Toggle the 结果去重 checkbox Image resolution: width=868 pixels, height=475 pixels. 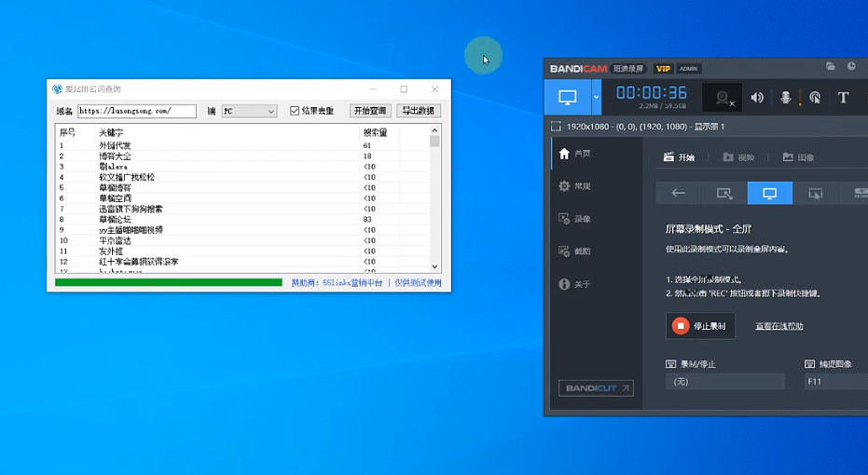(x=295, y=111)
